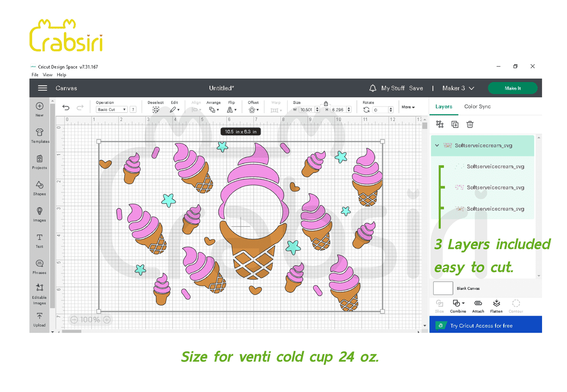567x392 pixels.
Task: Click the Undo arrow
Action: (x=66, y=108)
